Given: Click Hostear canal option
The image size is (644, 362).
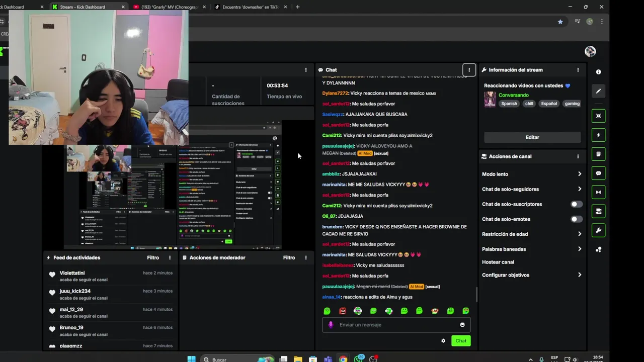Looking at the screenshot, I should pos(498,262).
